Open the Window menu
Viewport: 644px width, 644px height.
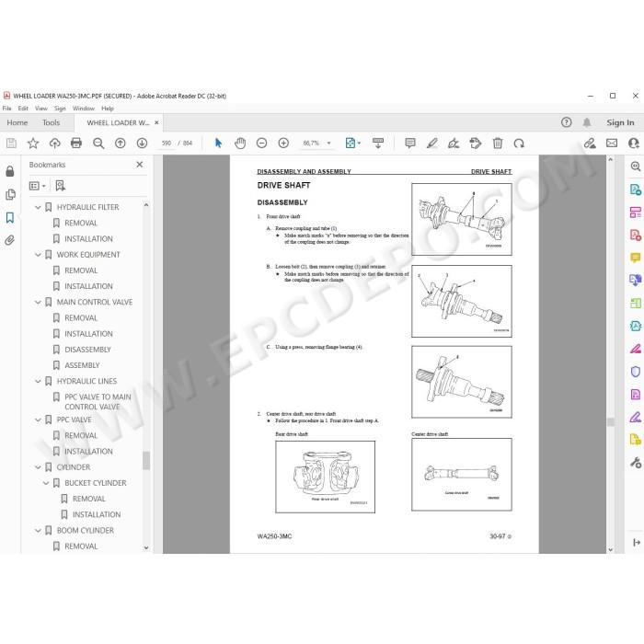pos(84,109)
